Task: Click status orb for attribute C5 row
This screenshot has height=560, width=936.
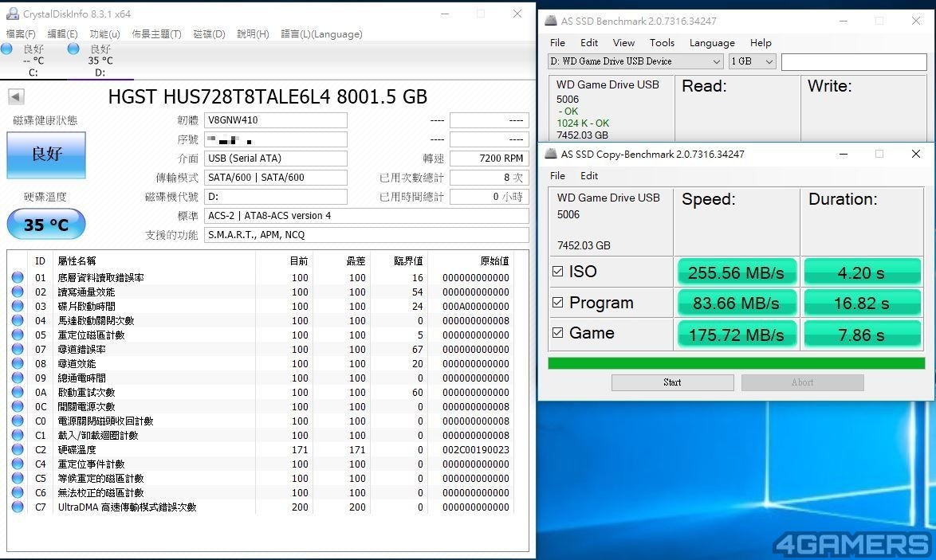Action: pyautogui.click(x=18, y=478)
